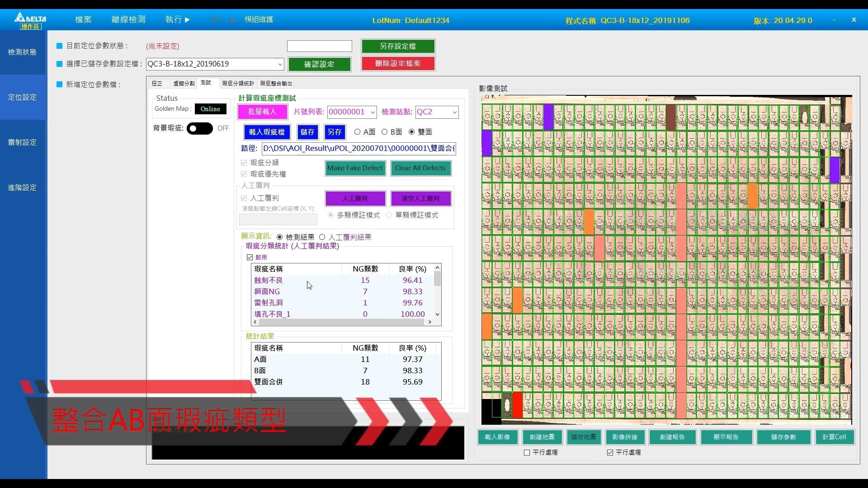Click the 執行 play arrow menu
Screen dimensions: 868x488
click(177, 19)
